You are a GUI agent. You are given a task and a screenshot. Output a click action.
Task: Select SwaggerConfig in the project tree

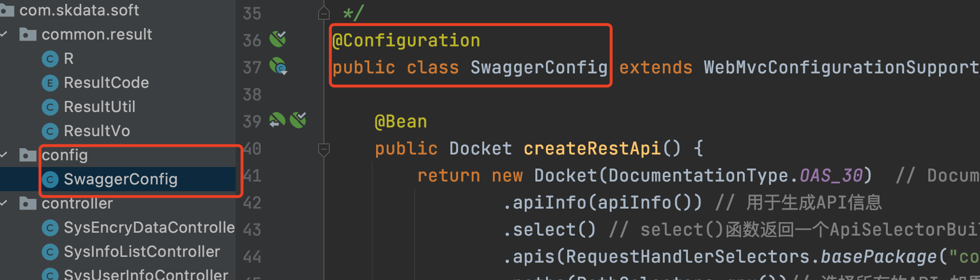point(121,179)
